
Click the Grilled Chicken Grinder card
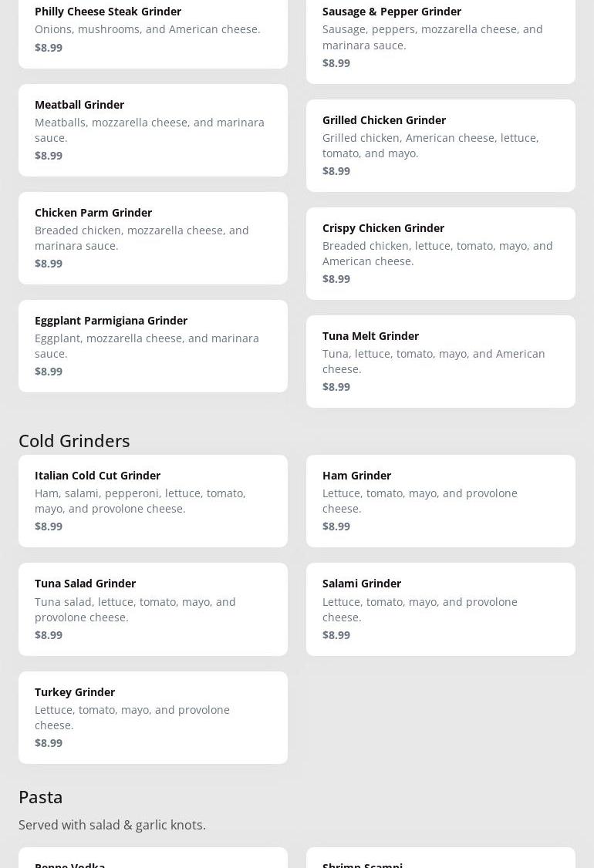440,146
